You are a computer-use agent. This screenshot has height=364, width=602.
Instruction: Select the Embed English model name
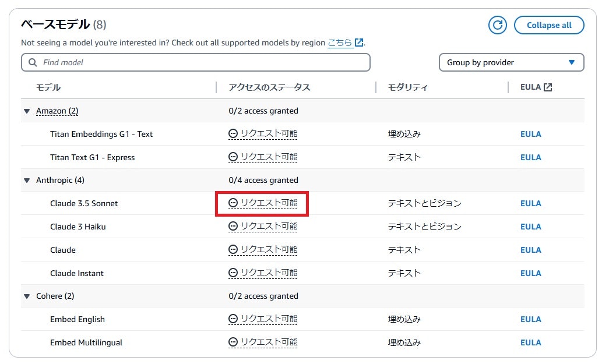[x=78, y=320]
